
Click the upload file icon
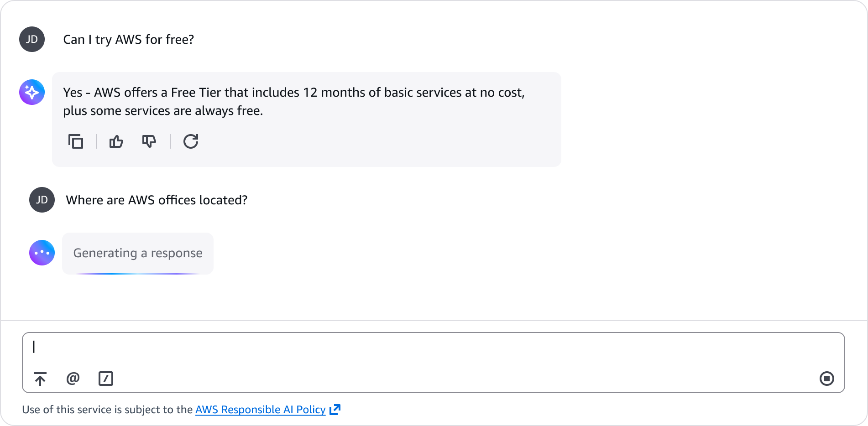(x=40, y=379)
